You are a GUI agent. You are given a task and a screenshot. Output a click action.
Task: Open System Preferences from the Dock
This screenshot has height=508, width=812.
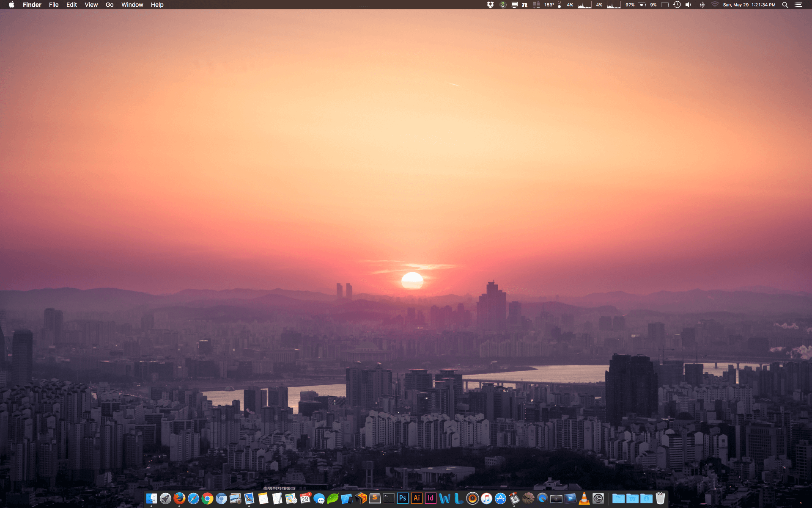tap(598, 498)
